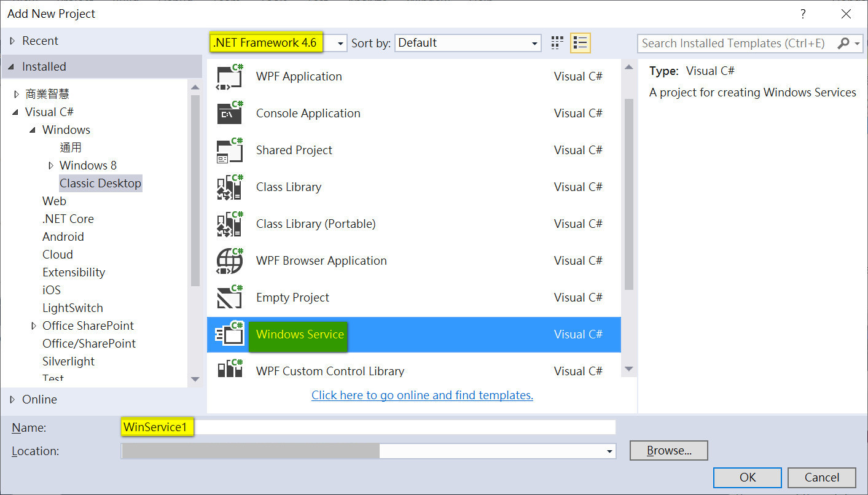Click the search magnifier icon
The height and width of the screenshot is (495, 868).
(x=843, y=43)
